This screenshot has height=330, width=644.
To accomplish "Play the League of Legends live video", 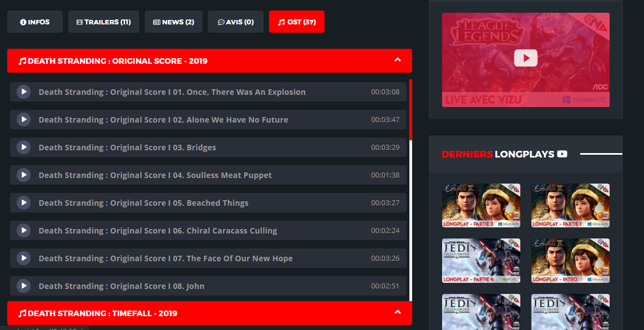I will coord(526,58).
